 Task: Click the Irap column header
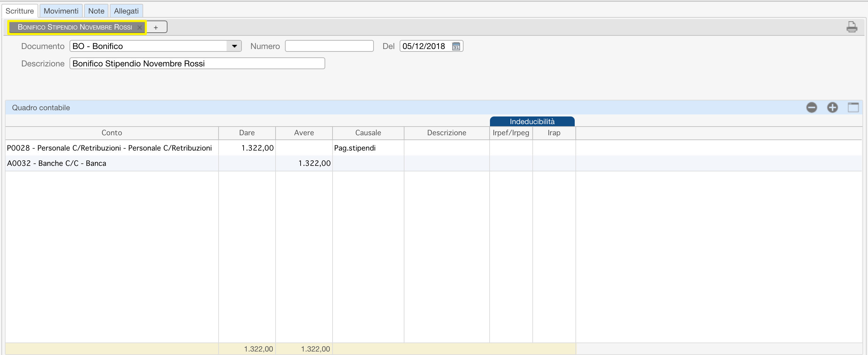click(554, 133)
